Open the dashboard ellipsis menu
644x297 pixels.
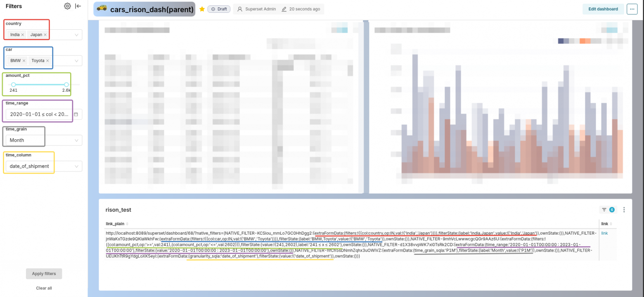(x=632, y=9)
